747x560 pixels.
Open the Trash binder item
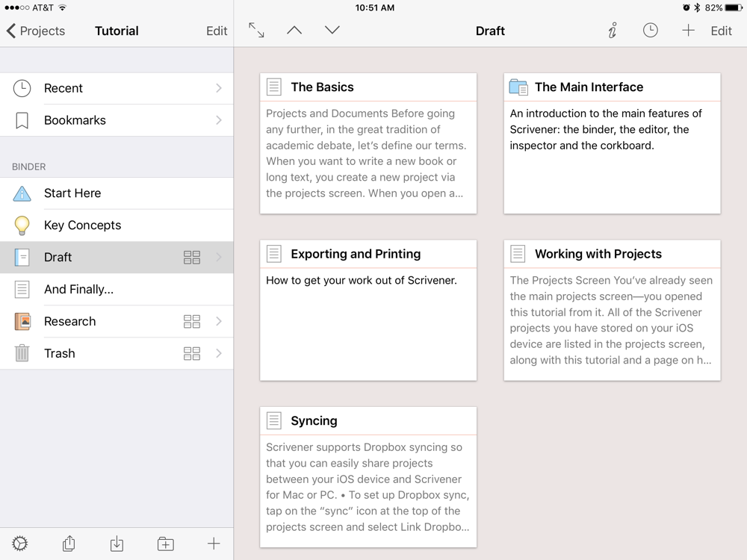pyautogui.click(x=117, y=353)
